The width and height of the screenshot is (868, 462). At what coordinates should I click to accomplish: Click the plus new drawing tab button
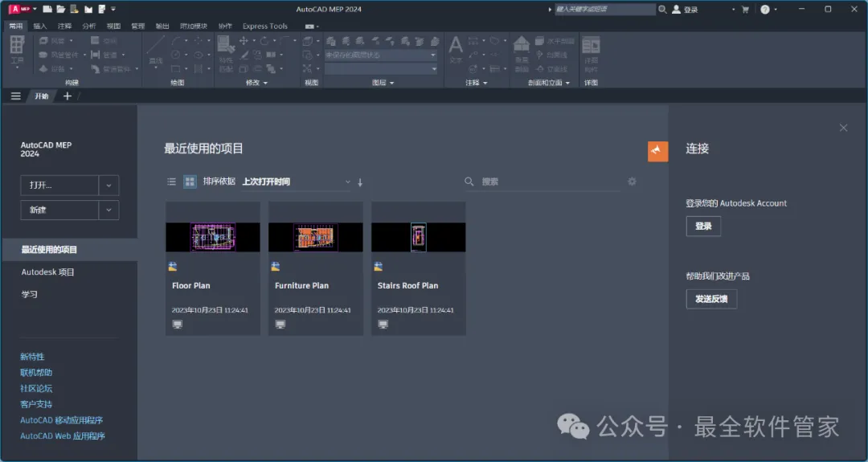pyautogui.click(x=68, y=96)
